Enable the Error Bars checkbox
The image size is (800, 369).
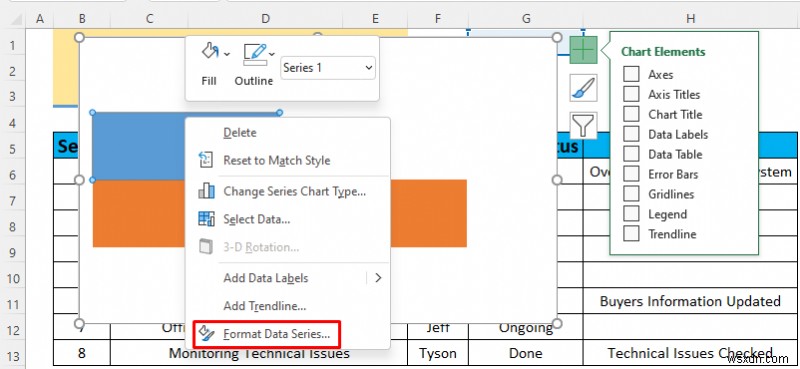[x=631, y=174]
